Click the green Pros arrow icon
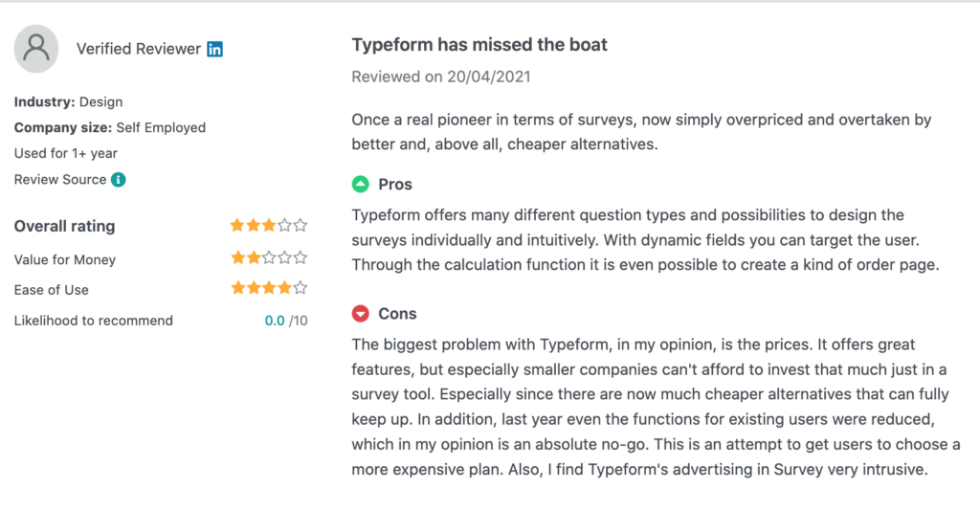Image resolution: width=980 pixels, height=511 pixels. tap(361, 185)
